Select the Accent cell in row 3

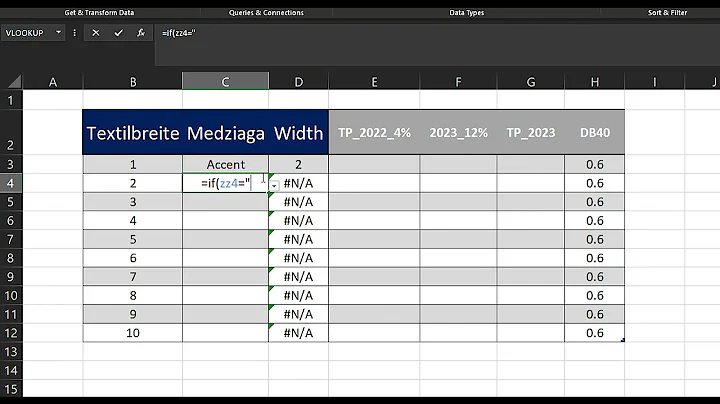point(225,164)
